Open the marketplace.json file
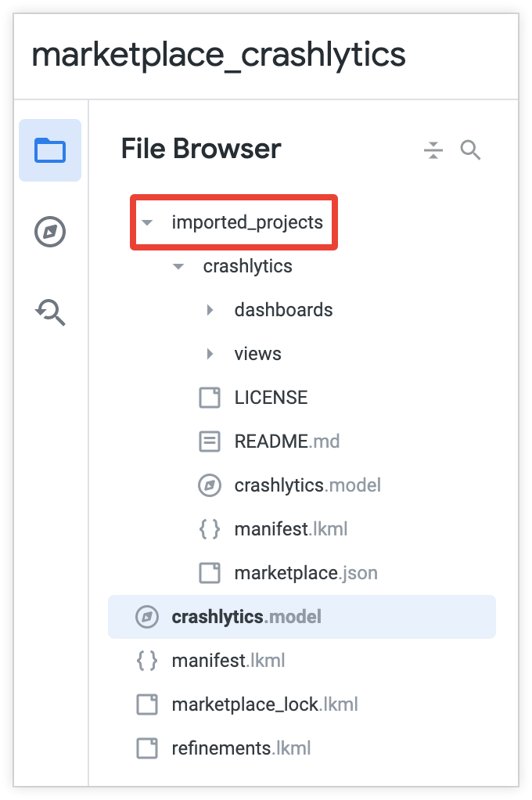The height and width of the screenshot is (800, 532). tap(306, 573)
